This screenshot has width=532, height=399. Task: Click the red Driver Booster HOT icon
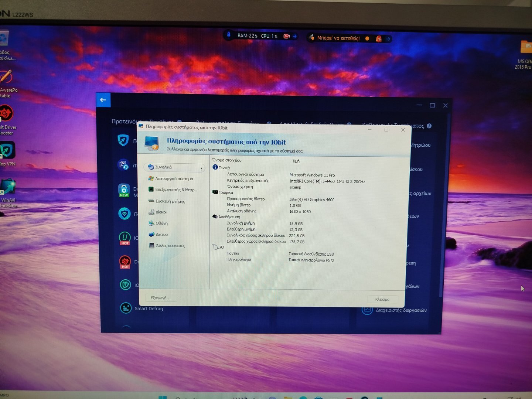[125, 262]
